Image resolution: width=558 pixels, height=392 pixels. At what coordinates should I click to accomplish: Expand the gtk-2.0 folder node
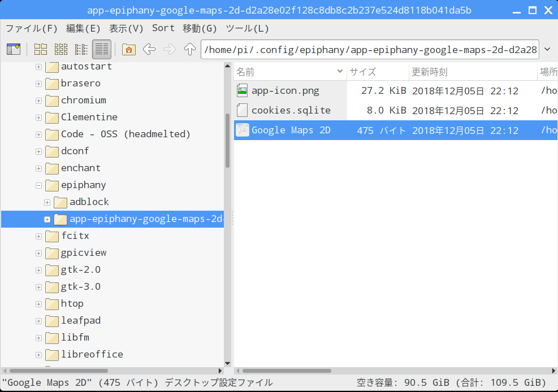pos(39,270)
